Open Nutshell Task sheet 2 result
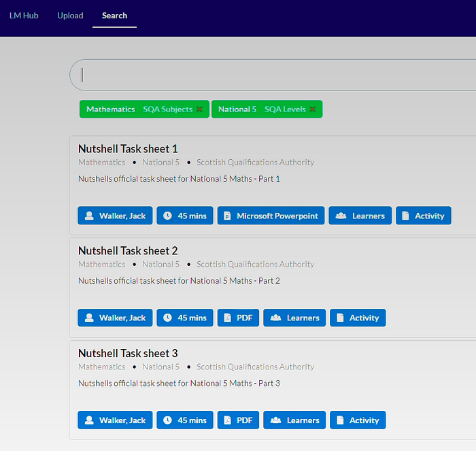This screenshot has width=476, height=451. click(128, 251)
